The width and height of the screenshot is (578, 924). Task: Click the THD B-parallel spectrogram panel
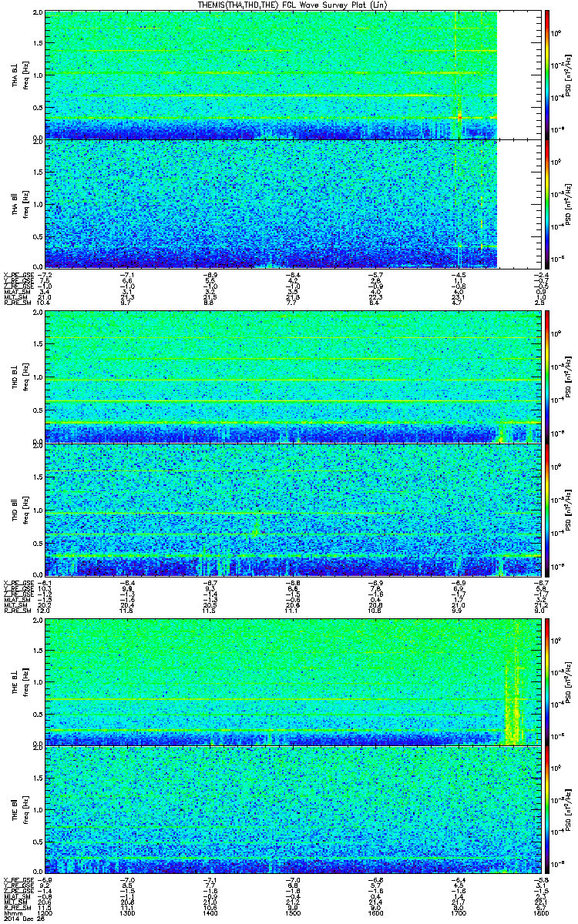coord(293,510)
